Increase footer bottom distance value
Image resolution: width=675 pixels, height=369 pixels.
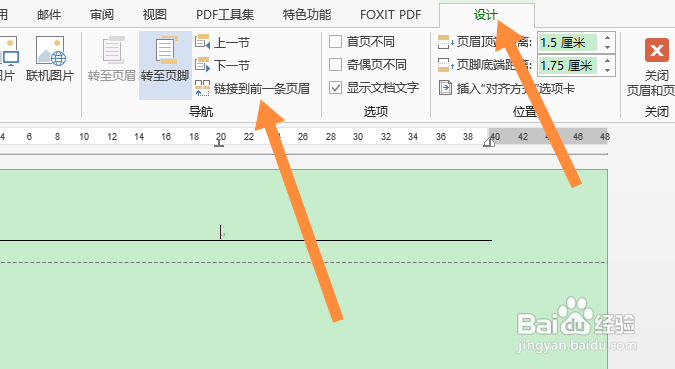(x=607, y=61)
